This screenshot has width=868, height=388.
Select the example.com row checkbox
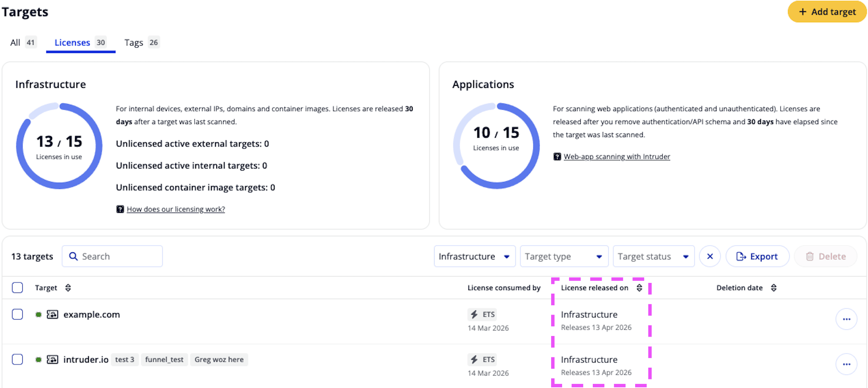coord(17,314)
